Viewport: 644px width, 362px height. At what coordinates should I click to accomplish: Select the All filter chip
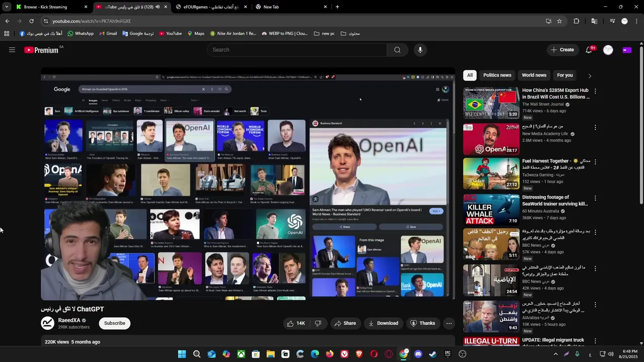click(470, 75)
